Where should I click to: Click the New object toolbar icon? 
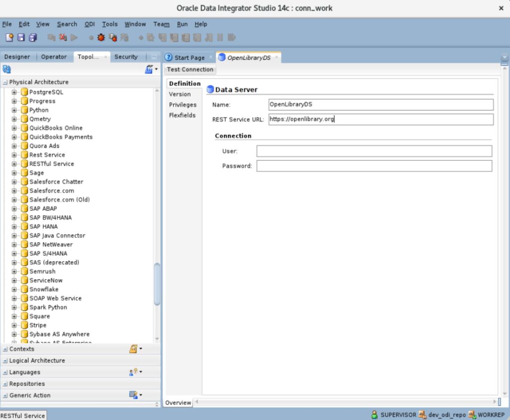point(9,37)
